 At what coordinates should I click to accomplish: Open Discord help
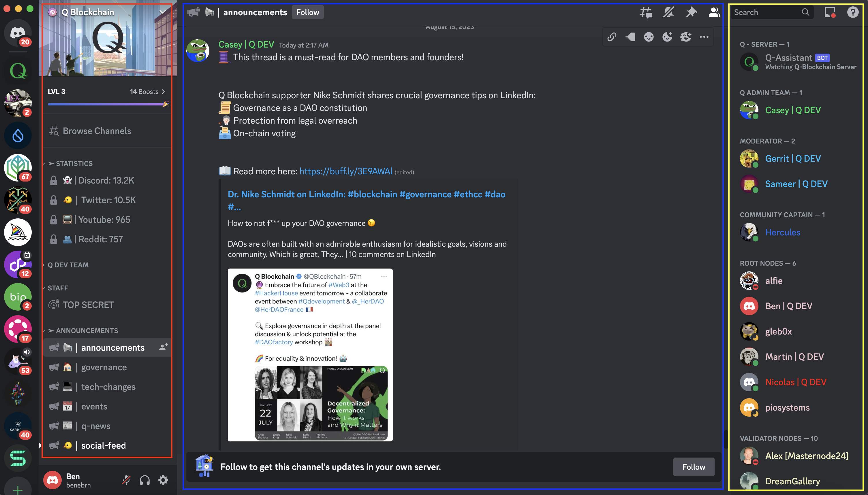click(x=852, y=12)
